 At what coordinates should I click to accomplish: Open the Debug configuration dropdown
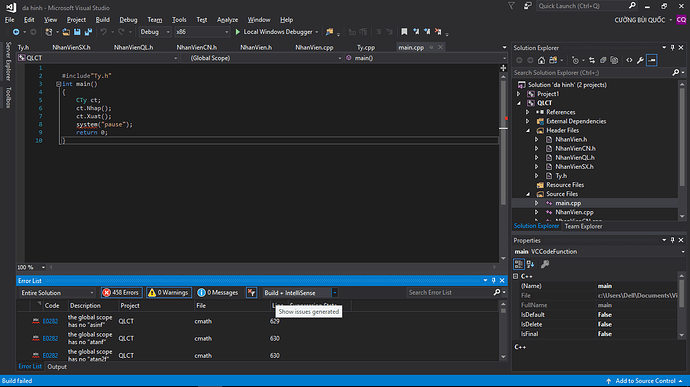(x=155, y=32)
